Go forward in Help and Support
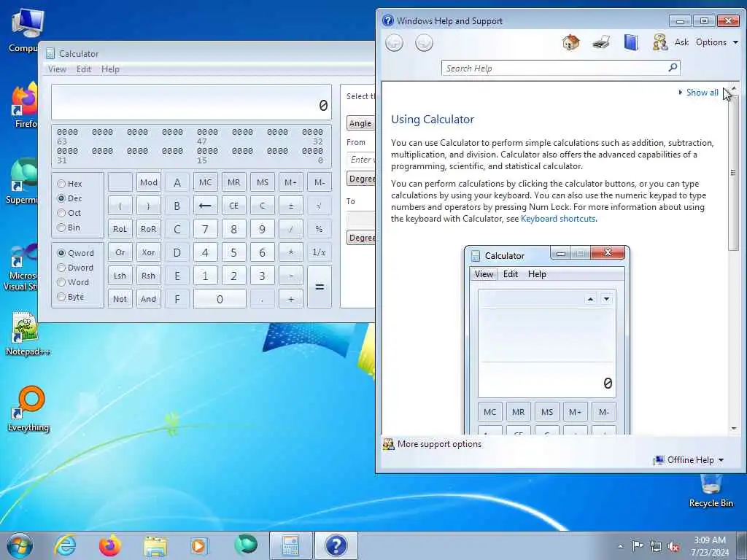 [424, 43]
